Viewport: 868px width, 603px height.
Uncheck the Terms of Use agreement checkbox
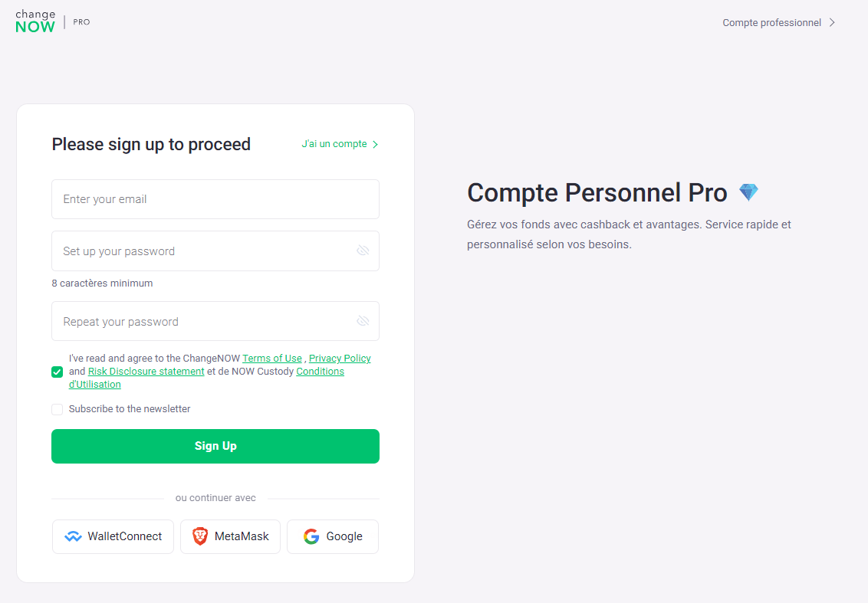tap(57, 372)
